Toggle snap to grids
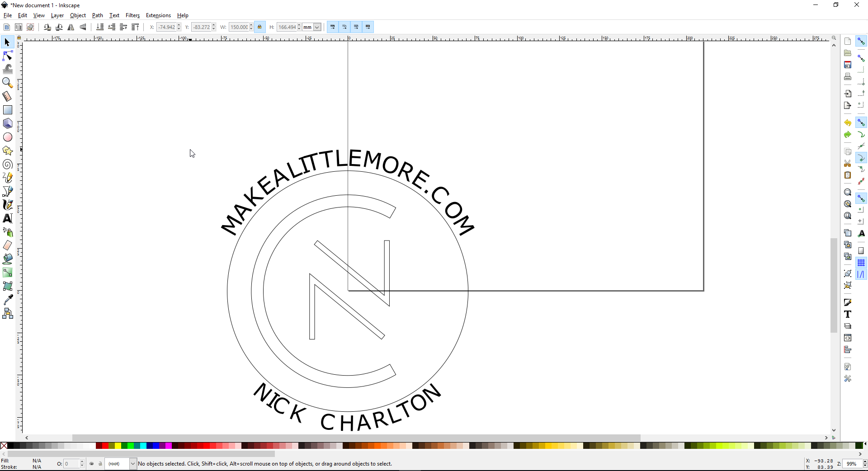868x471 pixels. (861, 263)
